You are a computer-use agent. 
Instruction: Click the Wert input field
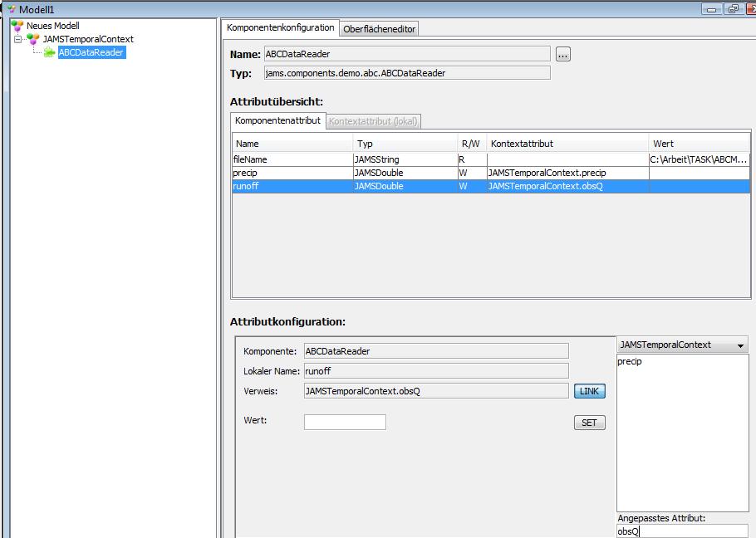point(345,422)
